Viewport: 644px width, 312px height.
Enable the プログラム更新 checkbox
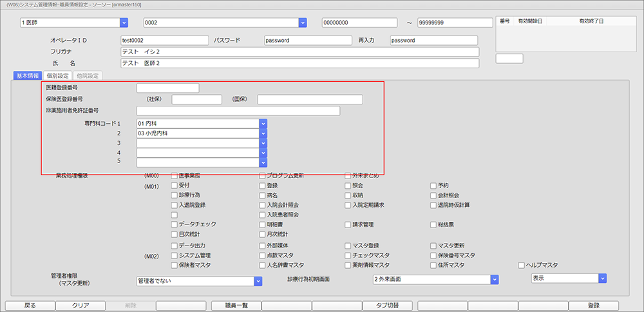click(263, 176)
